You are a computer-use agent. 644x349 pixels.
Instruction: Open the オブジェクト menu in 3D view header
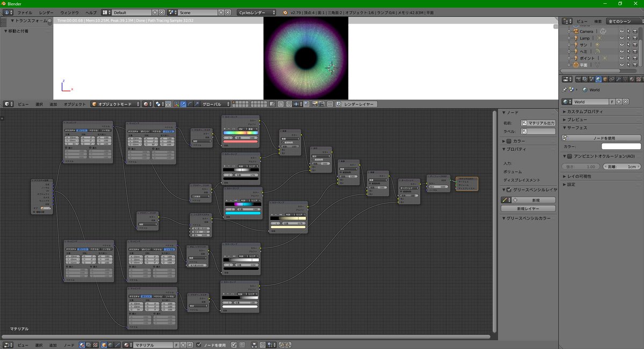[x=75, y=104]
